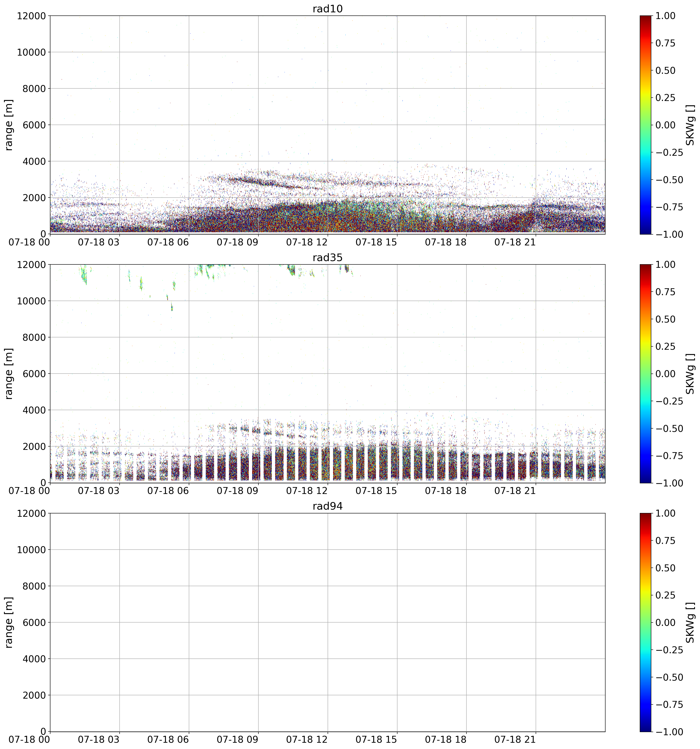The height and width of the screenshot is (749, 700).
Task: Click the rad94 panel's color scale bar
Action: tap(645, 622)
